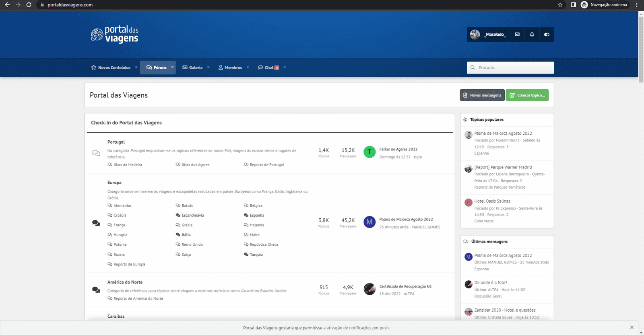Dismiss the push notification banner

click(x=632, y=327)
